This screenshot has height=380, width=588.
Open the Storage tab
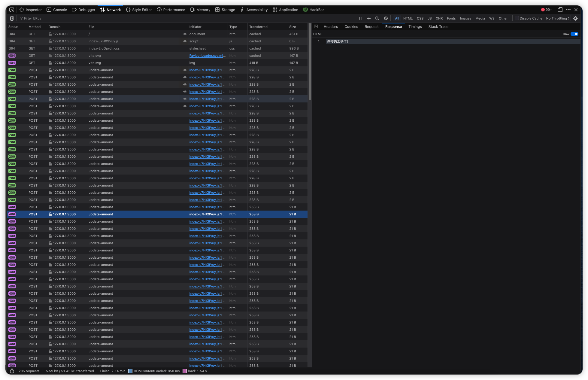tap(225, 10)
